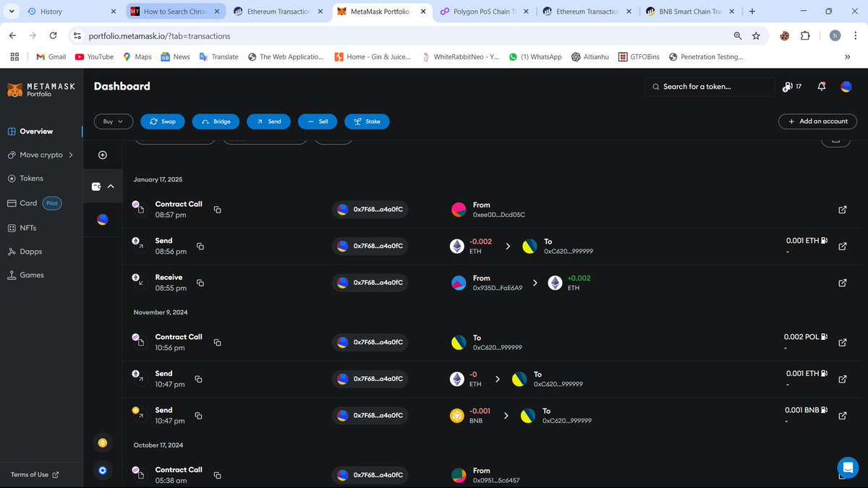868x488 pixels.
Task: Copy hash of the -0 ETH Send transaction
Action: (x=198, y=379)
